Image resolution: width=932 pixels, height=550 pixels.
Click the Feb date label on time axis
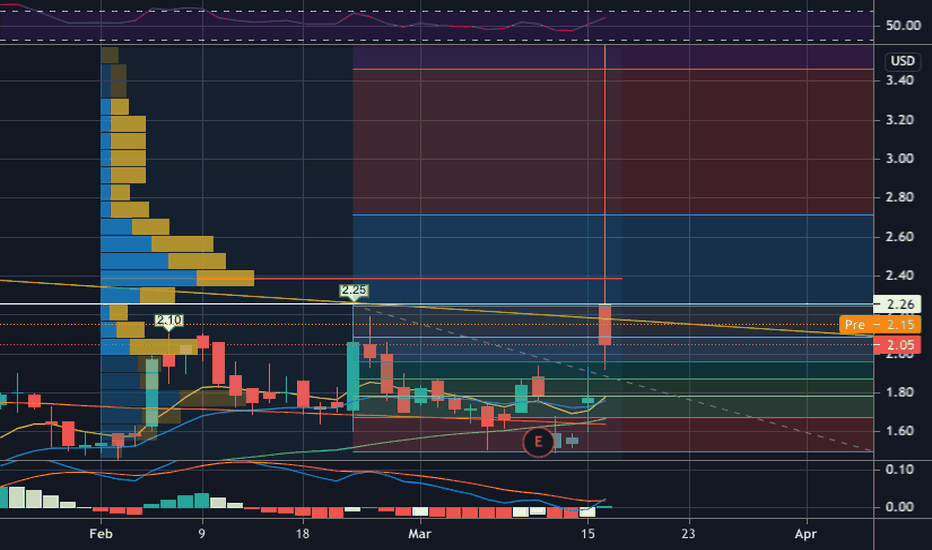click(x=101, y=533)
